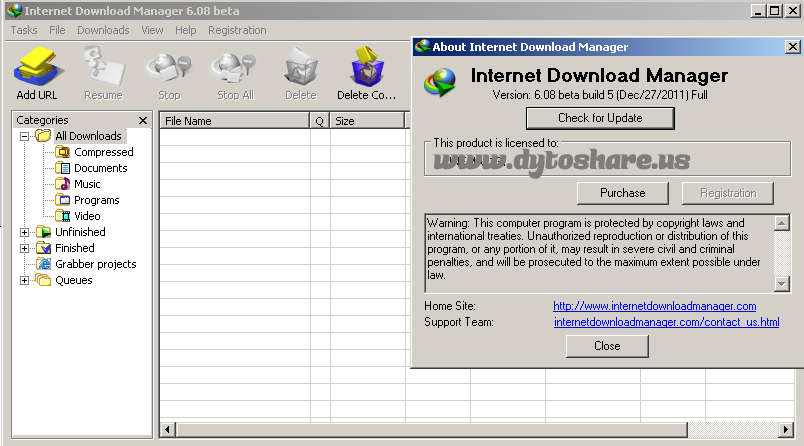Click the Queues folder icon
The height and width of the screenshot is (446, 804).
point(44,280)
